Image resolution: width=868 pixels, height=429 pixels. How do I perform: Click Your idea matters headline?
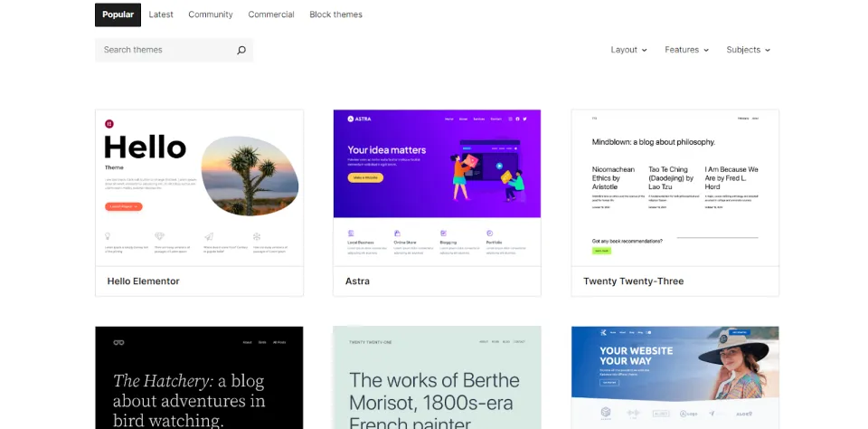pos(386,149)
